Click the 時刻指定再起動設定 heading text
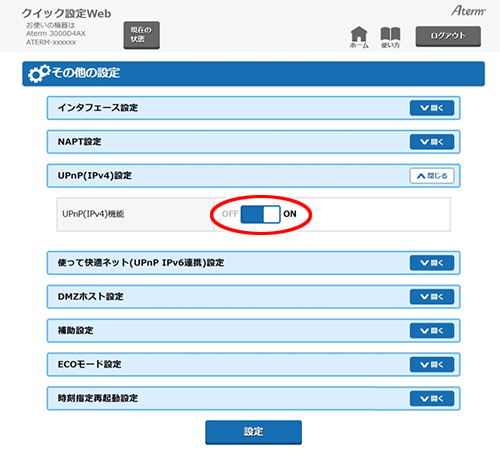 98,398
